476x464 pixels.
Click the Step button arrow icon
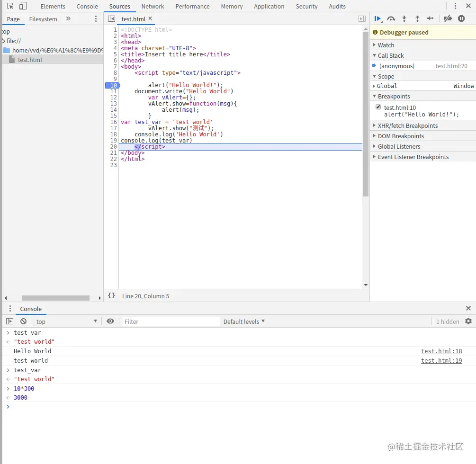(x=430, y=18)
